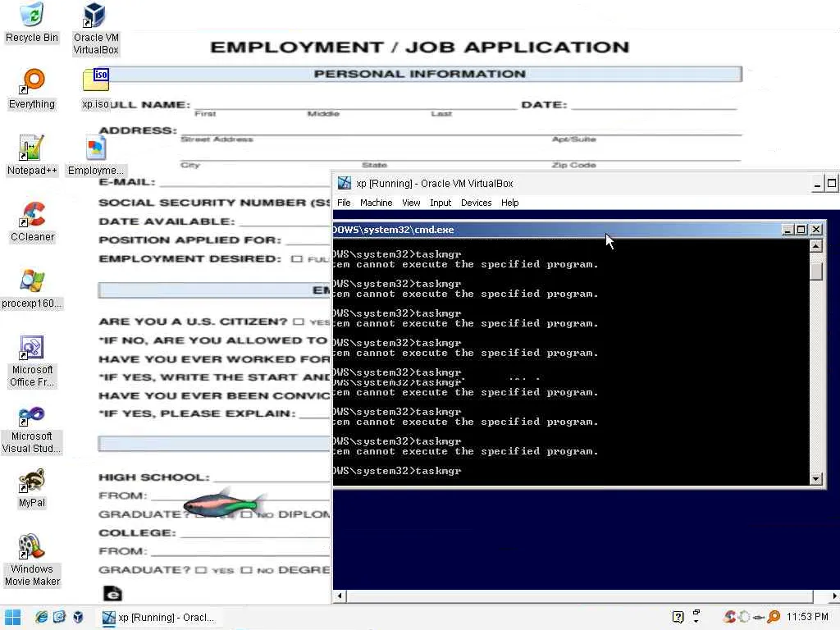The image size is (840, 630).
Task: Click the last taskmgr command prompt line
Action: pos(397,471)
